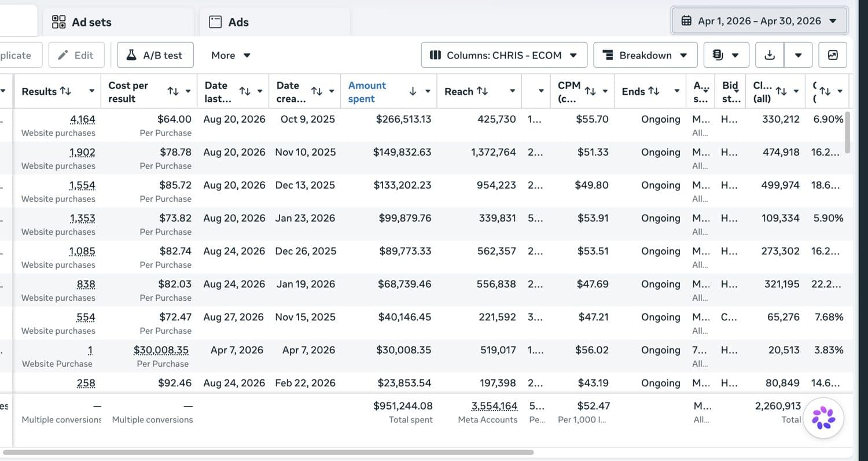Viewport: 868px width, 461px height.
Task: Sort by Results column arrows icon
Action: [65, 91]
